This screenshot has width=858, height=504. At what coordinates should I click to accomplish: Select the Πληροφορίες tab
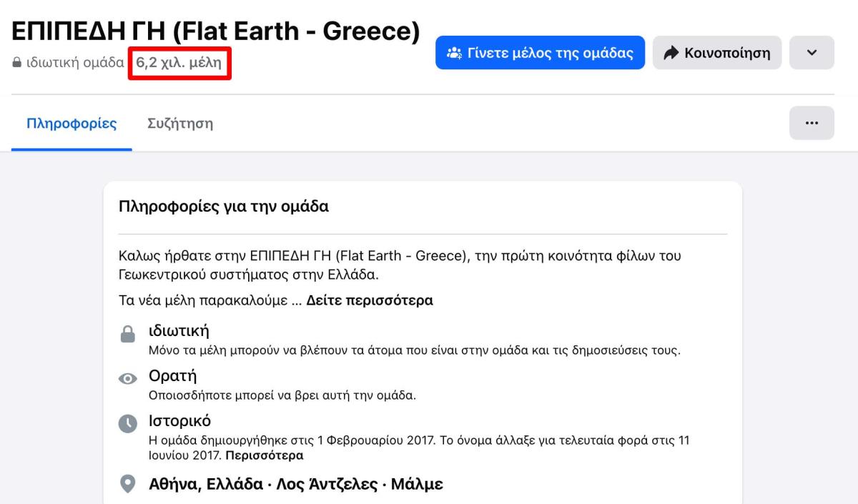click(71, 123)
